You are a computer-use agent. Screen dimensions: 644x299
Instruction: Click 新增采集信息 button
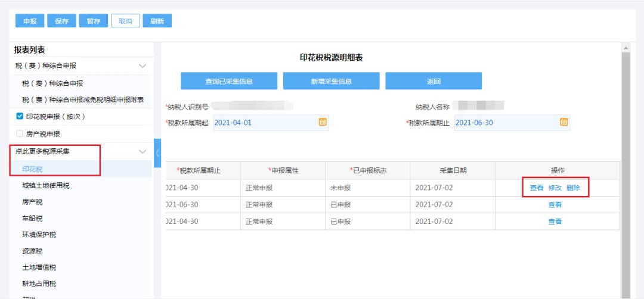click(x=331, y=81)
